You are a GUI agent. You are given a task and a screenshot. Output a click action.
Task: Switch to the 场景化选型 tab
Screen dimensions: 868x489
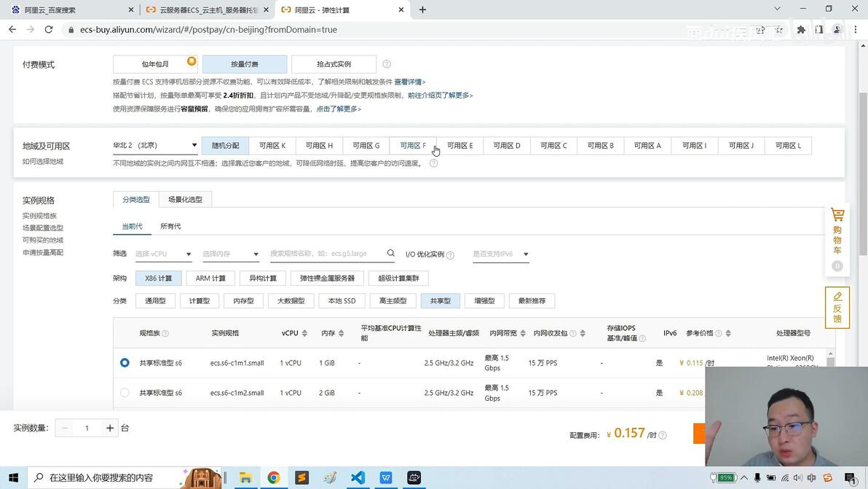185,200
